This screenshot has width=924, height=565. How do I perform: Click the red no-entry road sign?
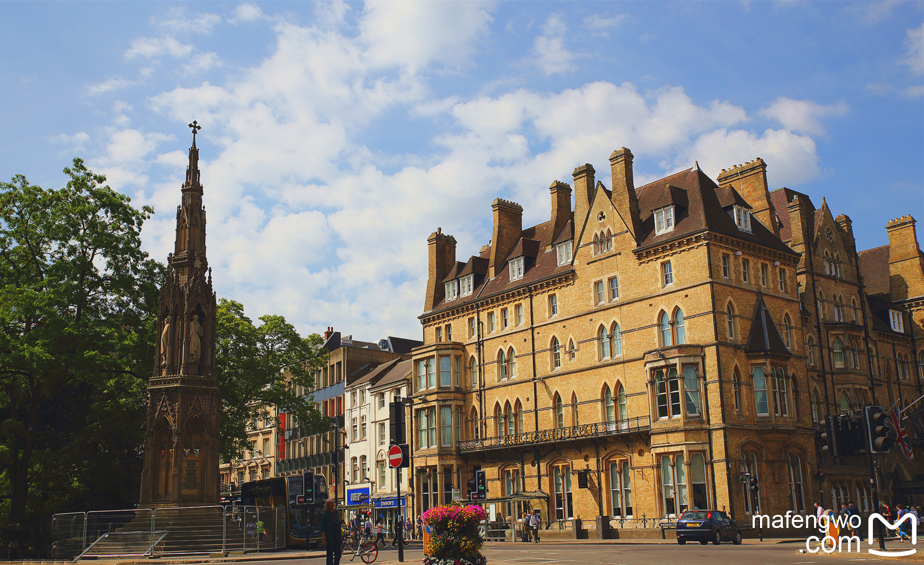pos(395,456)
